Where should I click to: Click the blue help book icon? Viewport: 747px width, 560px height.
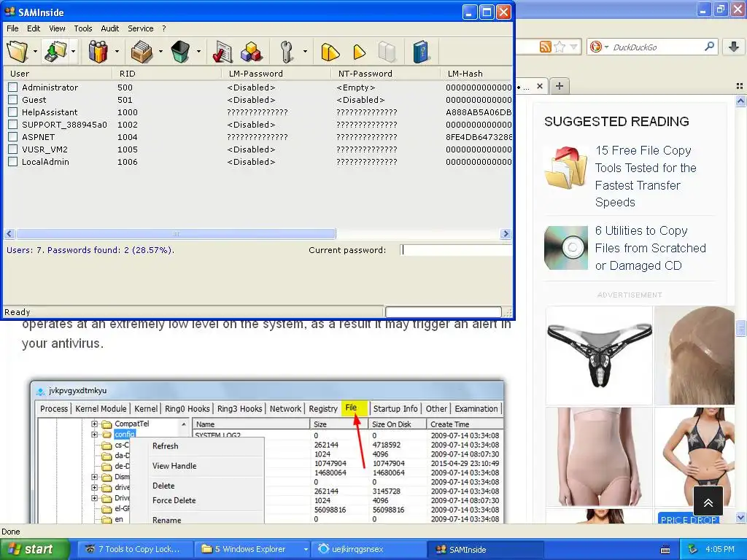click(421, 52)
